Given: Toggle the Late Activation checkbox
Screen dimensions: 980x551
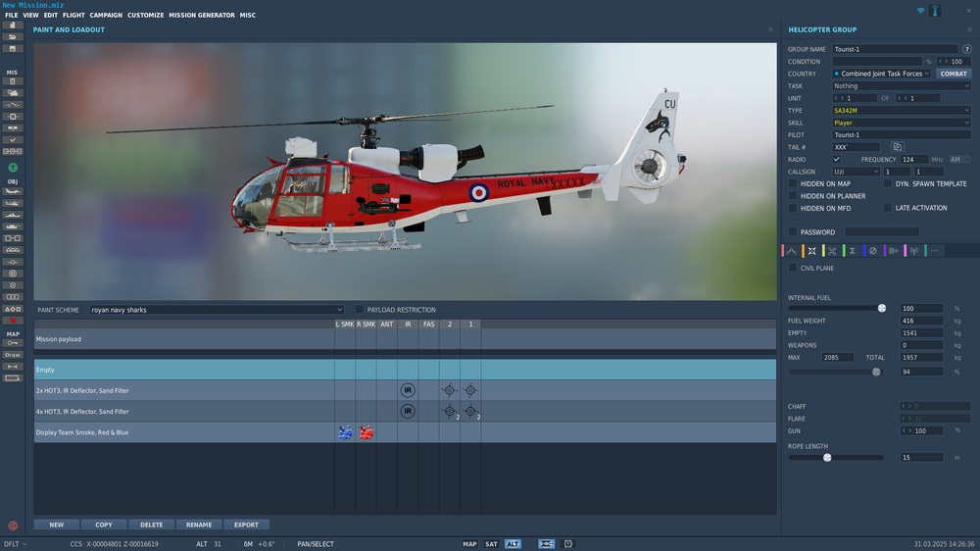Looking at the screenshot, I should [x=888, y=208].
